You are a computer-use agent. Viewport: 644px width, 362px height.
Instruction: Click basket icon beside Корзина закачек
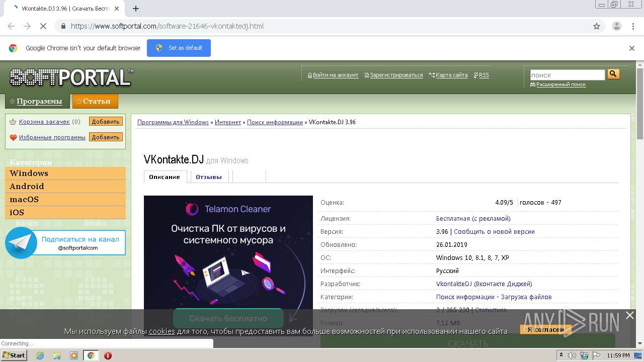pyautogui.click(x=14, y=122)
